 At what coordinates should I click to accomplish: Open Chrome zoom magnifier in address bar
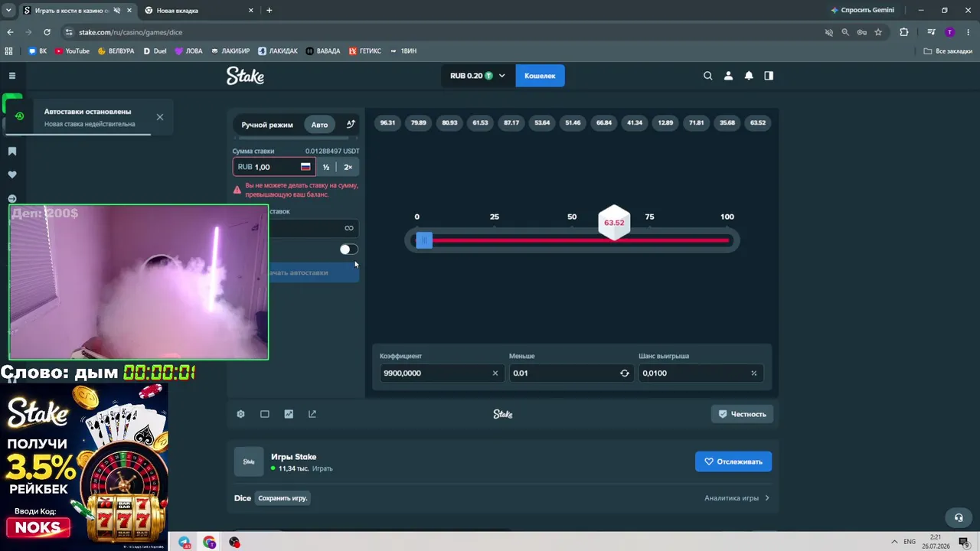[845, 32]
